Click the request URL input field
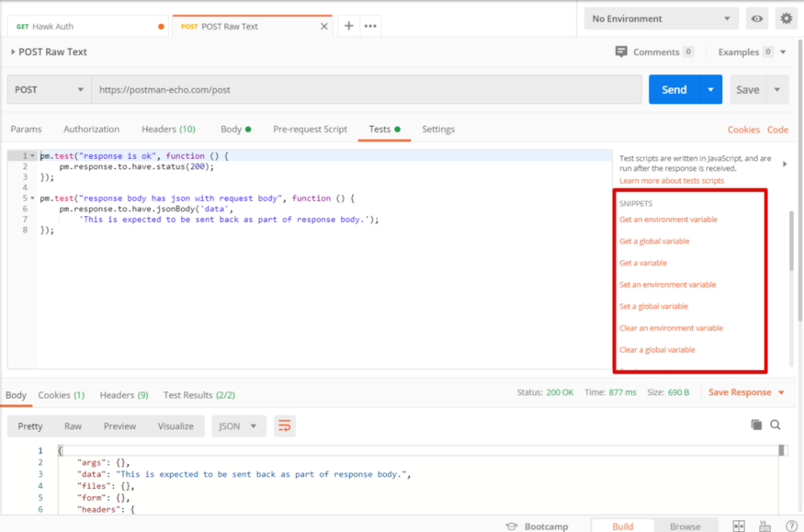Image resolution: width=804 pixels, height=532 pixels. (x=366, y=90)
